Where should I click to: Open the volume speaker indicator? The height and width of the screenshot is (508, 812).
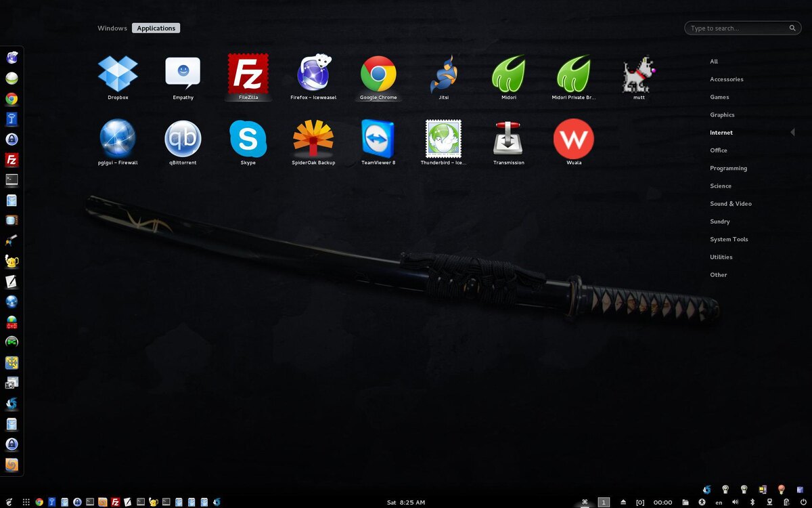pos(735,502)
